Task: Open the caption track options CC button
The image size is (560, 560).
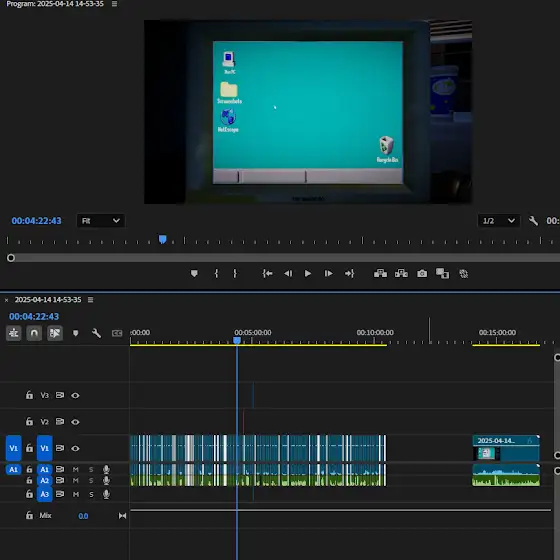Action: (x=117, y=333)
